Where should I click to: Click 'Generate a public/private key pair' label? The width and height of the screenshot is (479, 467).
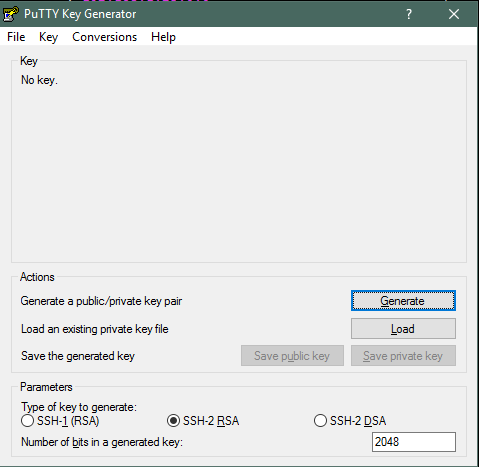click(101, 301)
